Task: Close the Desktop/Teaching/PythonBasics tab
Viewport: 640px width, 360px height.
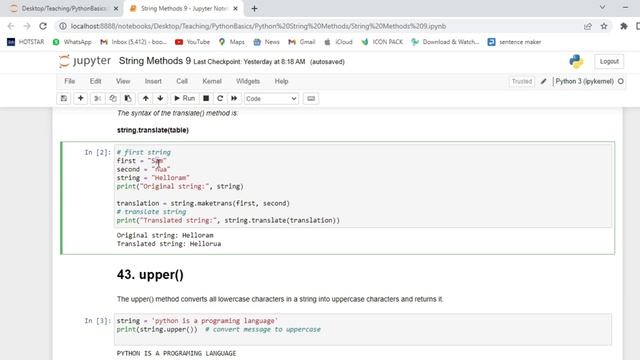Action: [116, 8]
